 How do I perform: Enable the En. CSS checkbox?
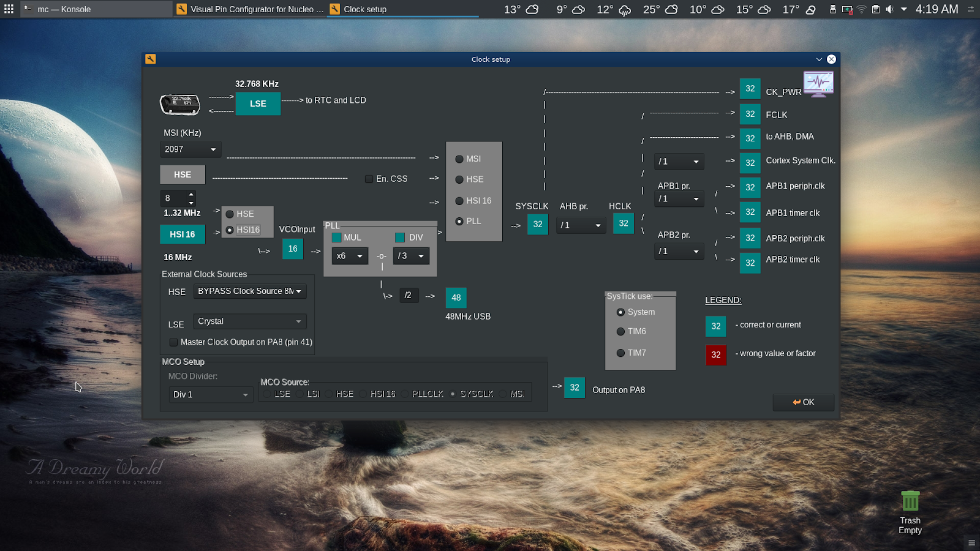coord(369,179)
